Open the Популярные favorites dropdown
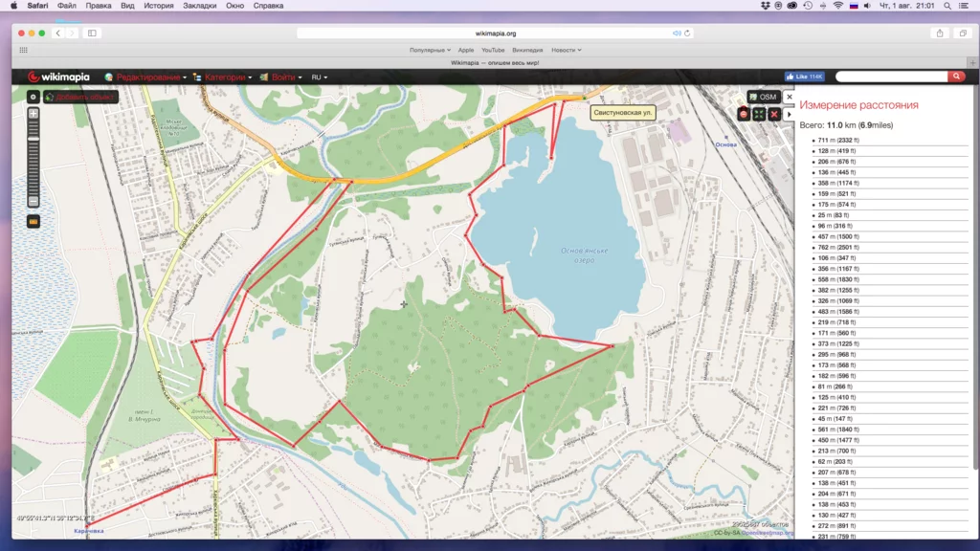Screen dimensions: 980x551 point(430,50)
